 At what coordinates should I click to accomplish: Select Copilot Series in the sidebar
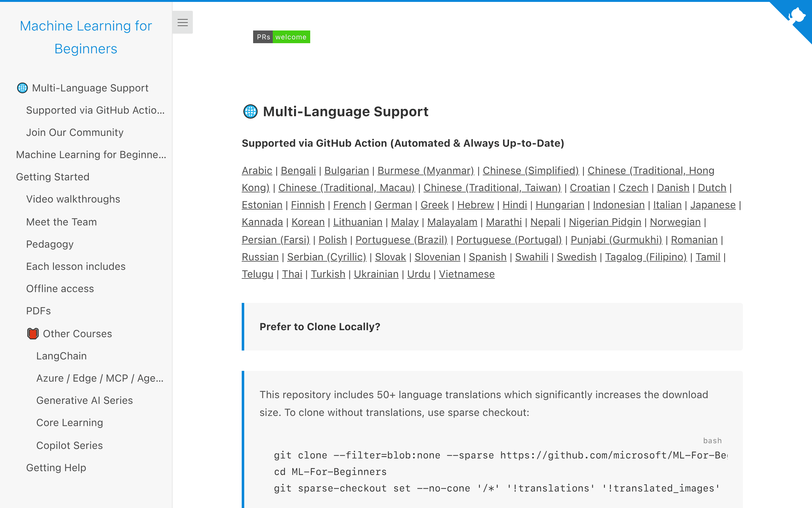(x=69, y=445)
